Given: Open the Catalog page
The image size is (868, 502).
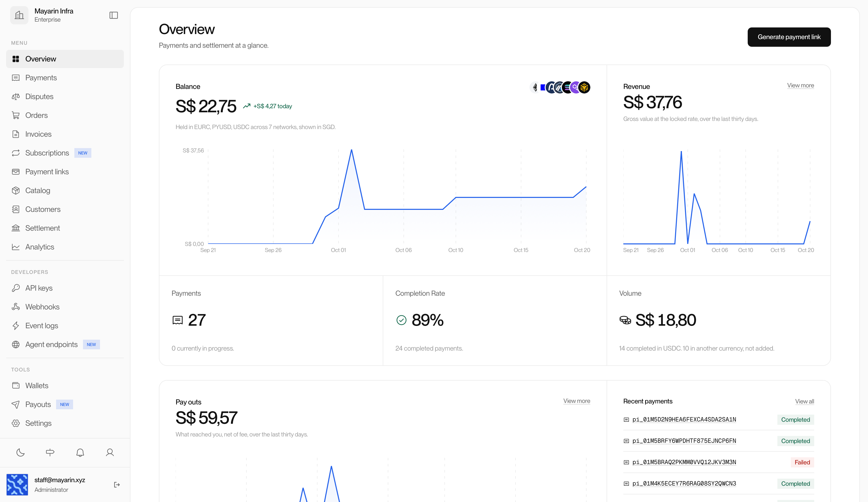Looking at the screenshot, I should [65, 190].
